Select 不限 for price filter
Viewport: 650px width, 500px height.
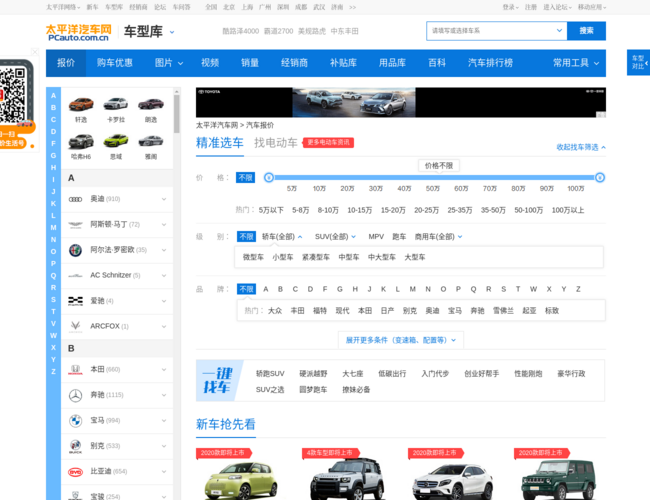[245, 178]
